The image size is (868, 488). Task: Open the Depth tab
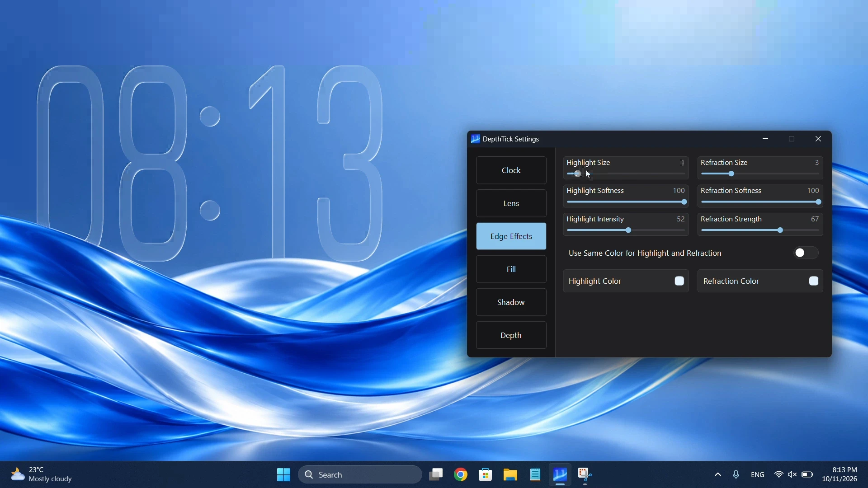(511, 335)
